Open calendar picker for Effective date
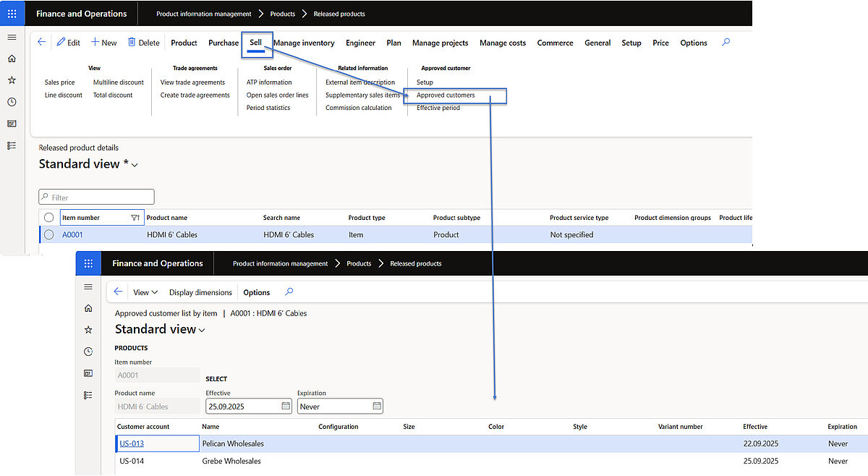Viewport: 868px width, 476px height. click(286, 407)
